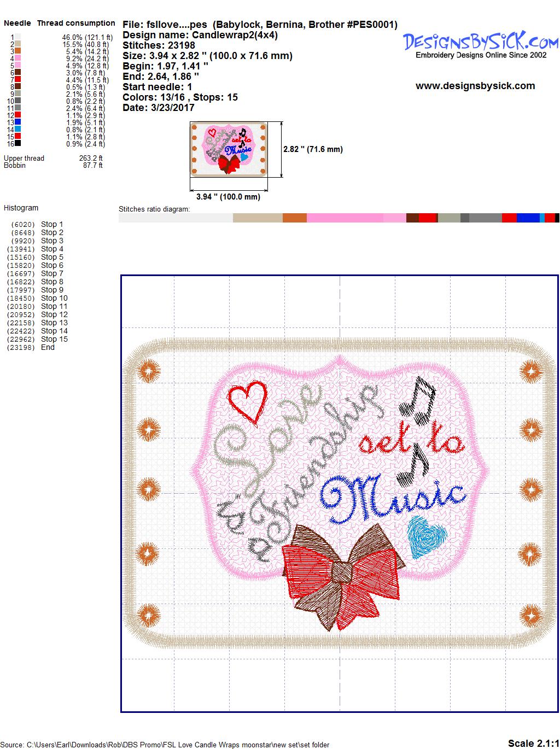Click the red outlined heart in the design
This screenshot has width=560, height=749.
click(x=247, y=402)
